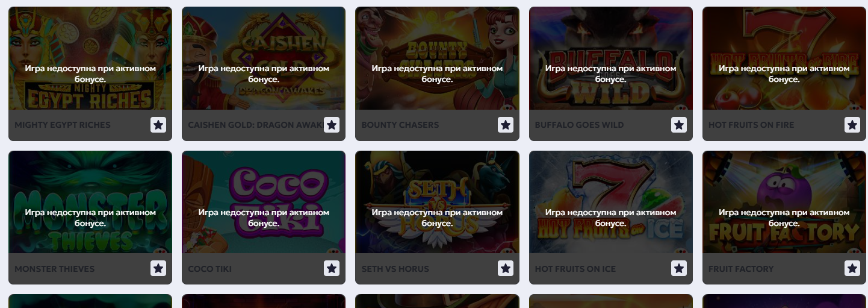Click the Hot Fruits on Fire image
Image resolution: width=868 pixels, height=308 pixels.
[784, 58]
